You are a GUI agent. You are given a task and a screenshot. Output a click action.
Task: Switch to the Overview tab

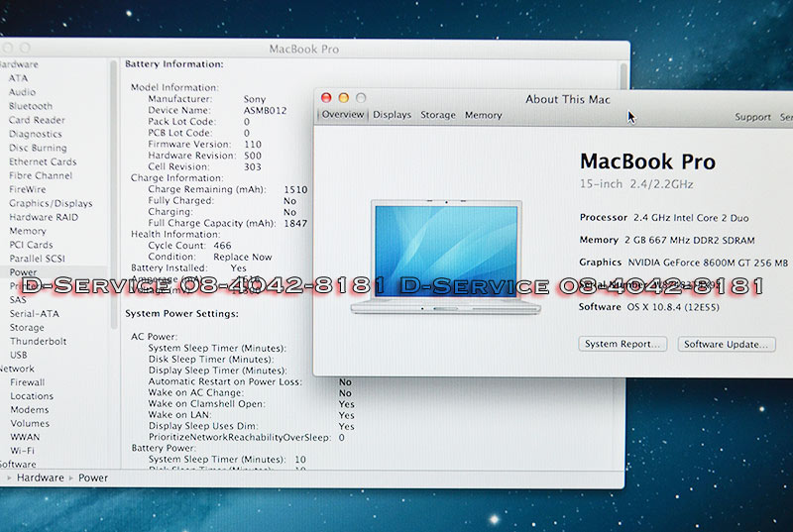(x=342, y=114)
